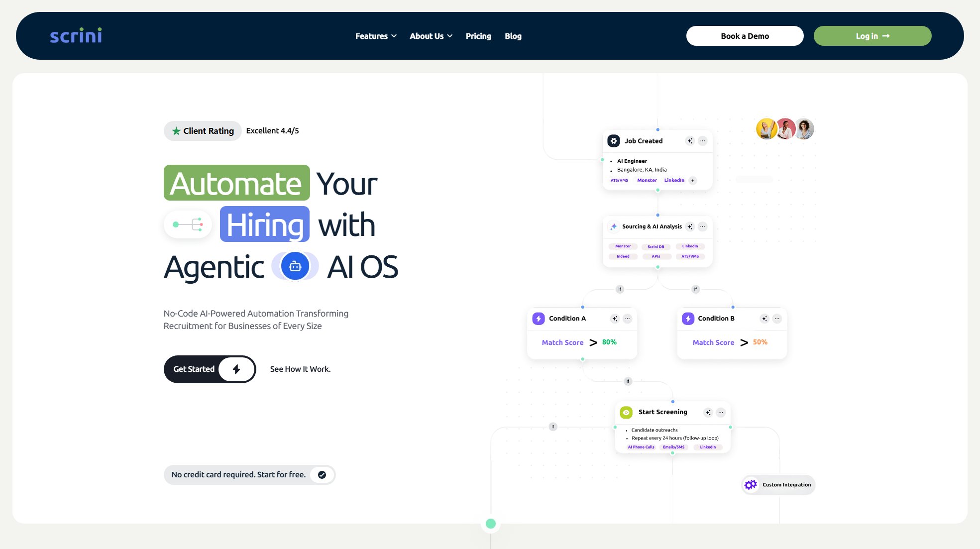Click the Log in button
Image resolution: width=980 pixels, height=549 pixels.
872,36
